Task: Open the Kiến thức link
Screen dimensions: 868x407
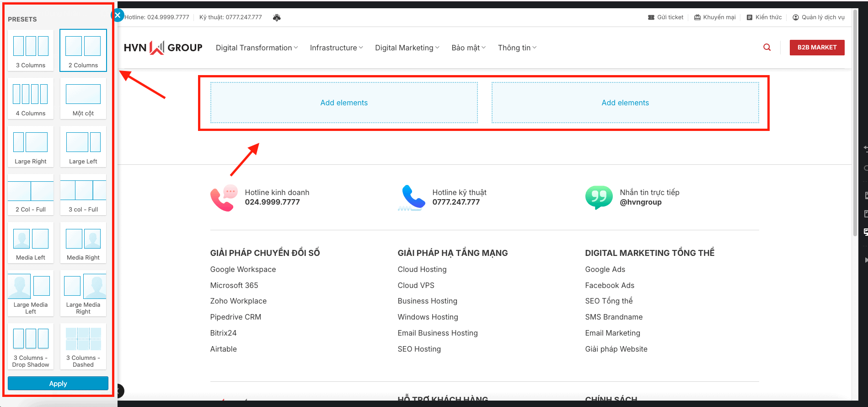Action: [x=764, y=17]
